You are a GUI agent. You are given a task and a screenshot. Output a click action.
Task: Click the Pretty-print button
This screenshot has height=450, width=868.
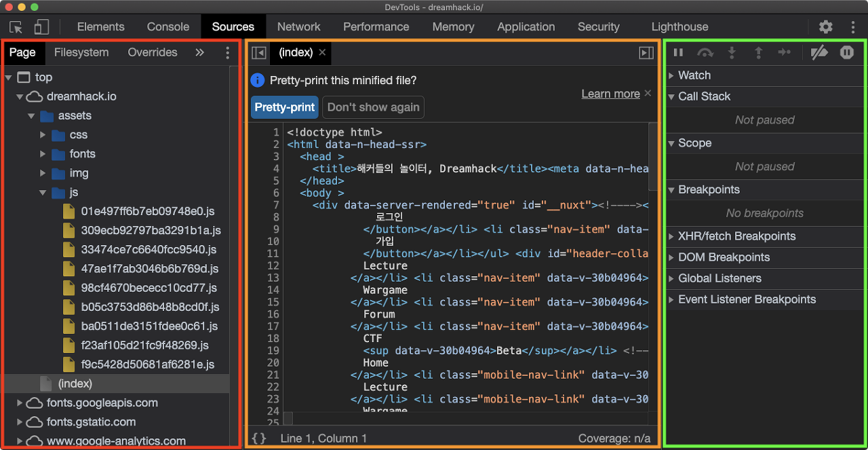pyautogui.click(x=285, y=107)
